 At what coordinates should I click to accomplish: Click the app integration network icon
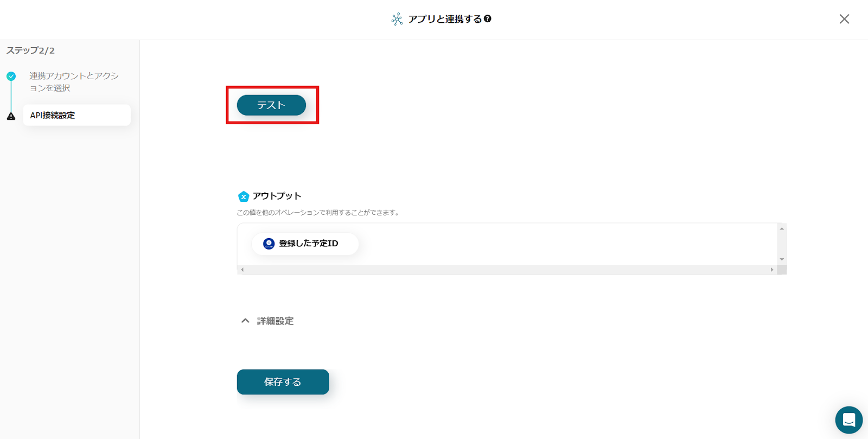(x=397, y=19)
